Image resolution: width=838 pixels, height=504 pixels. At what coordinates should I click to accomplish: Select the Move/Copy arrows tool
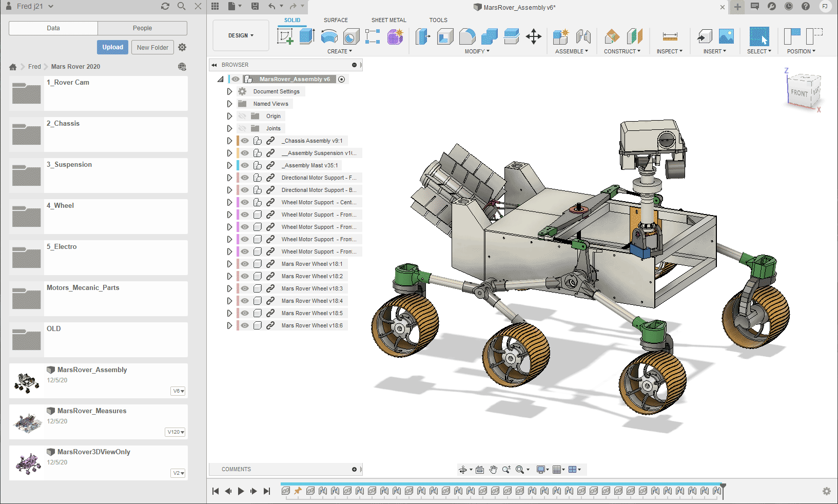[534, 36]
